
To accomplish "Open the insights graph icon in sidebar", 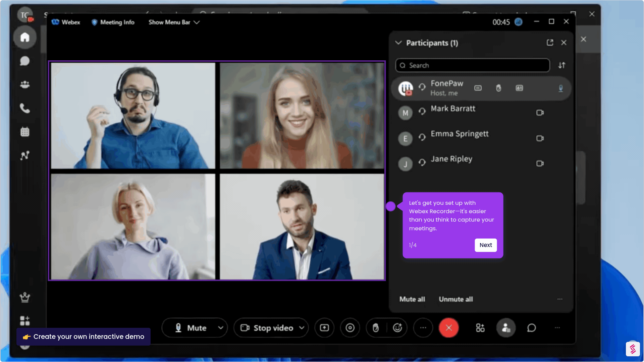I will [25, 155].
